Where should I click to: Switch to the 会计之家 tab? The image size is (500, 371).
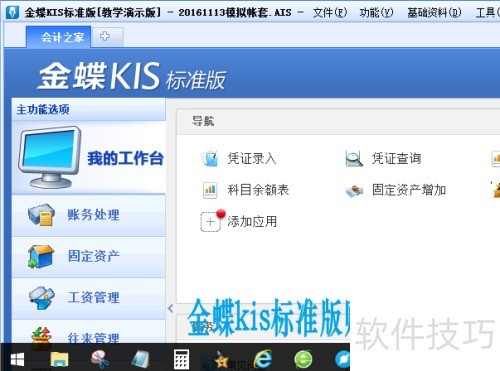[58, 37]
